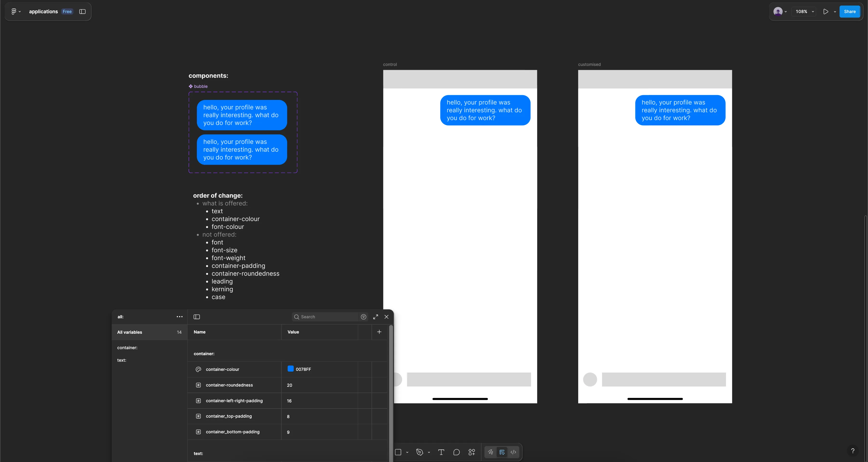
Task: Open the Figma main menu dropdown
Action: [15, 12]
